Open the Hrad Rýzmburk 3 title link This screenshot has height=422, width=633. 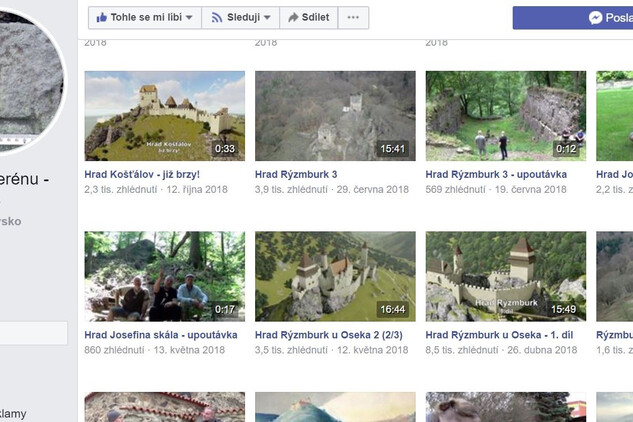[x=296, y=174]
